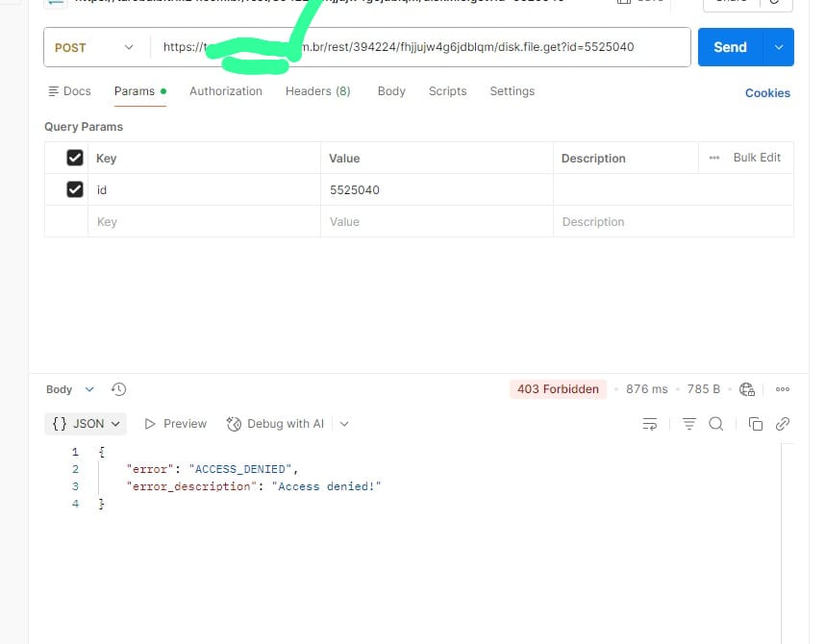Copy response body to clipboard
This screenshot has height=644, width=825.
[x=756, y=424]
